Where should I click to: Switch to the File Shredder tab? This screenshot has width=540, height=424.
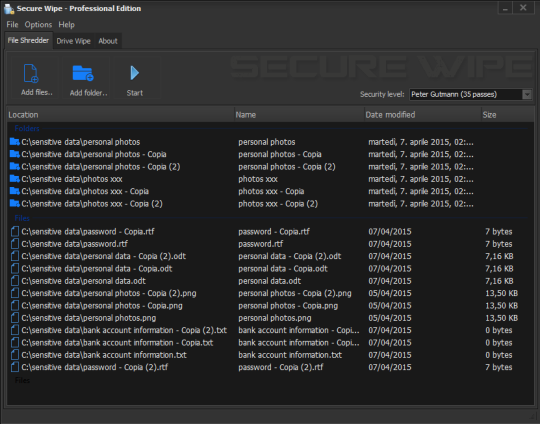click(28, 41)
